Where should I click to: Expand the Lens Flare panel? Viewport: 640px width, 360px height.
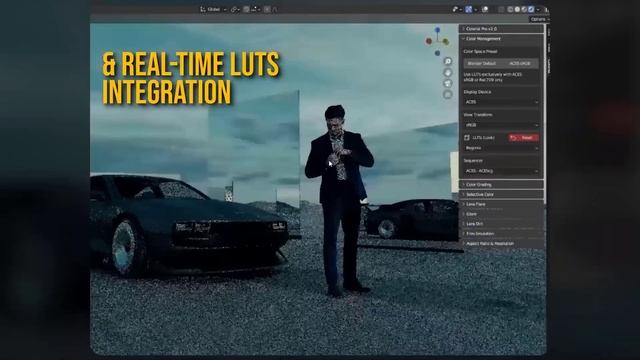point(501,204)
